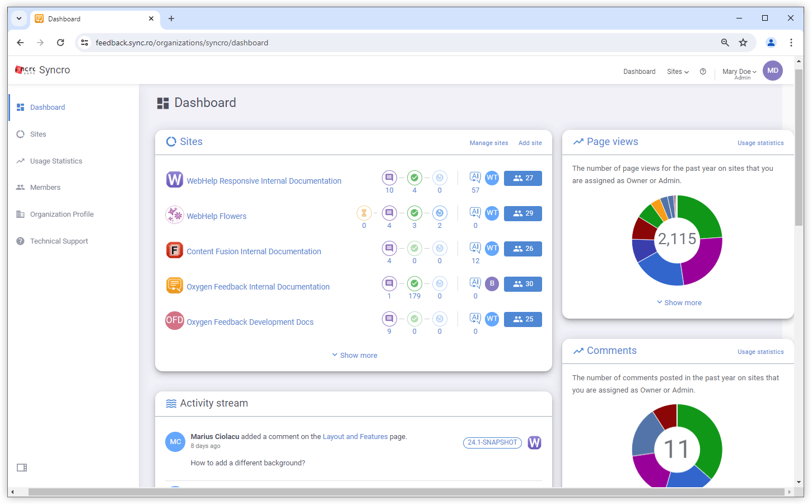Click the Oxygen Feedback orange site icon
This screenshot has height=504, width=812.
[x=175, y=285]
